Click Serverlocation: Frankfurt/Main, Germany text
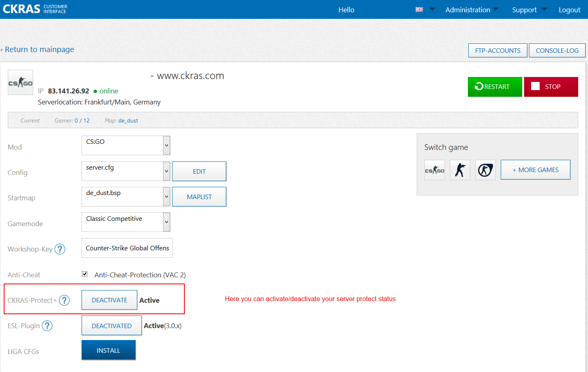The height and width of the screenshot is (372, 588). coord(99,102)
